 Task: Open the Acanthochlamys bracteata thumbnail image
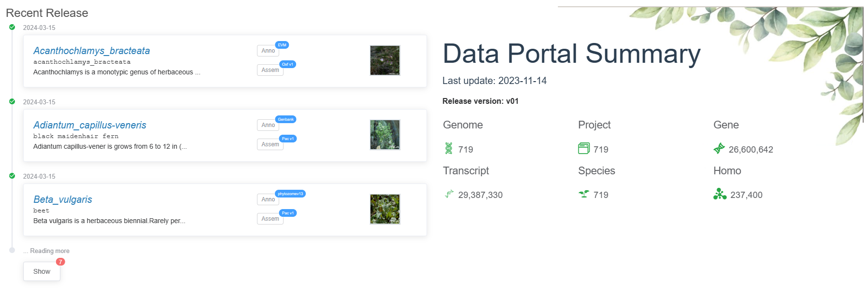(384, 60)
